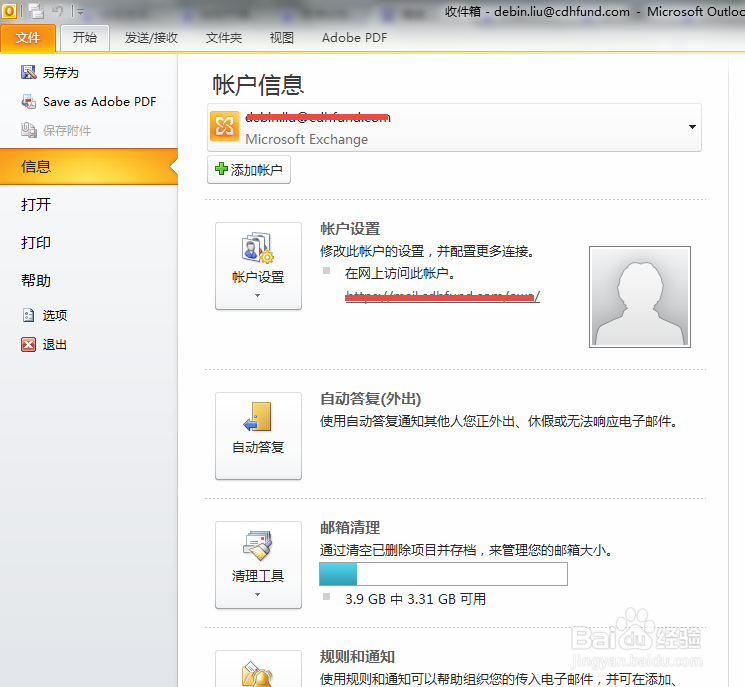Click the 自动答复(外出) section heading

coord(371,399)
